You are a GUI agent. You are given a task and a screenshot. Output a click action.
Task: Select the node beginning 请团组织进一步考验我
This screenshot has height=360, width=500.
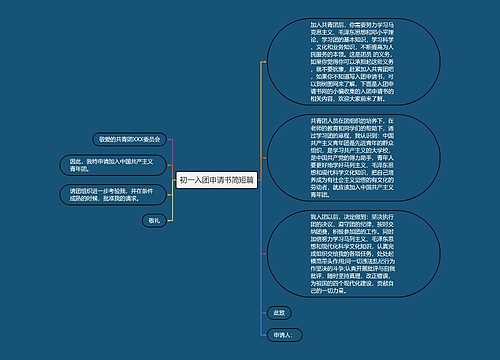113,195
